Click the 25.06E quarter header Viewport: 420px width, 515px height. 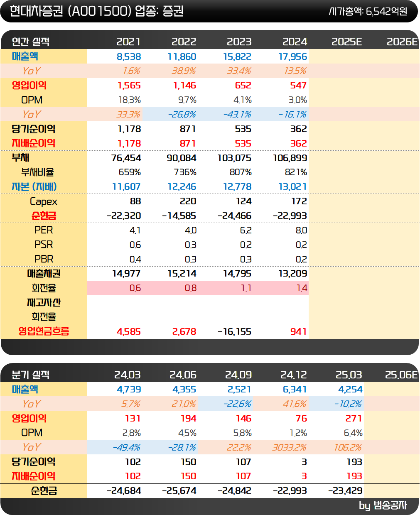(x=401, y=375)
